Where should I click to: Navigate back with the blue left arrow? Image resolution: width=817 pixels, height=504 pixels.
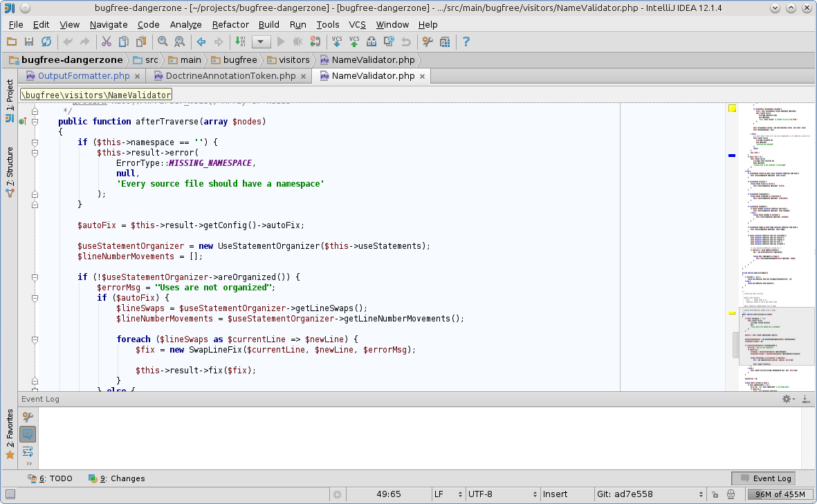click(201, 42)
